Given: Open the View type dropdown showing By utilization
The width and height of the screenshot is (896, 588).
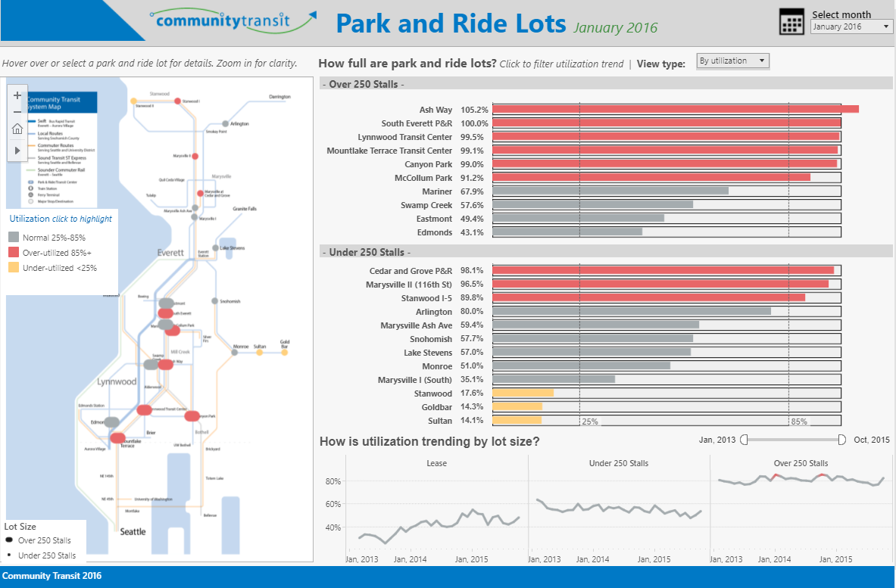Looking at the screenshot, I should (x=732, y=61).
